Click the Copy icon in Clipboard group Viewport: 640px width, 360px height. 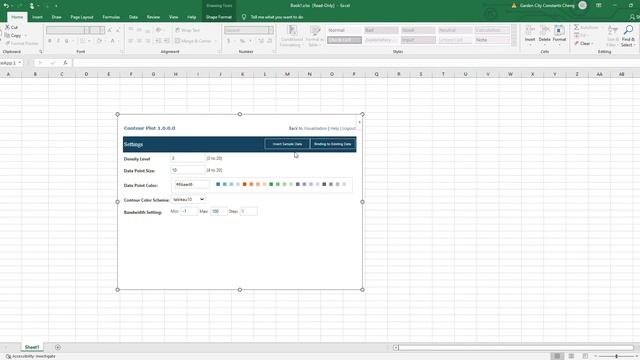click(7, 36)
